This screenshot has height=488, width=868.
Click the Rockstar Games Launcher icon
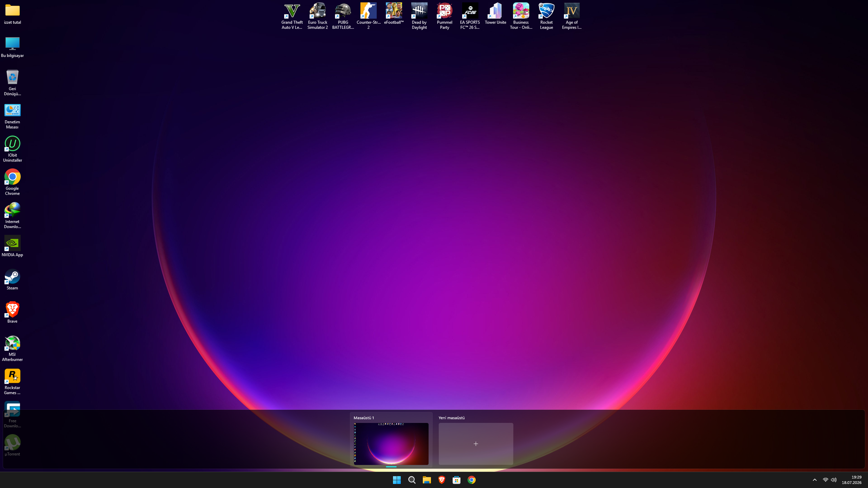13,382
